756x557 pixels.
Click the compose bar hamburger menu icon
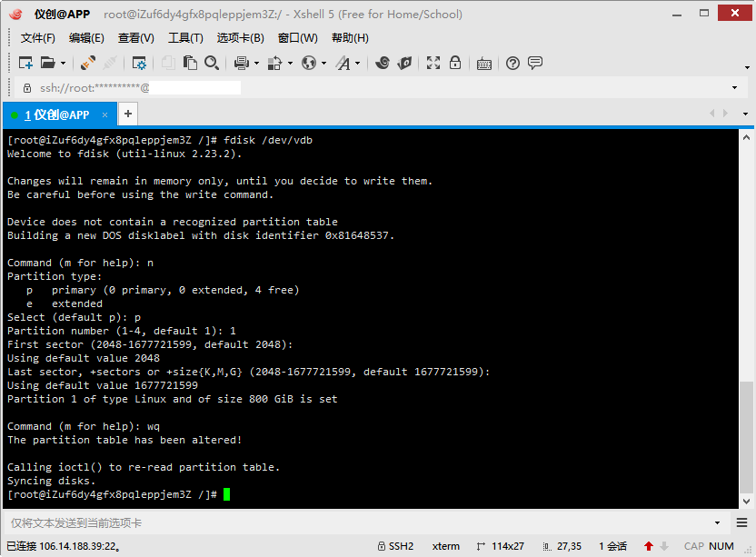click(x=742, y=522)
